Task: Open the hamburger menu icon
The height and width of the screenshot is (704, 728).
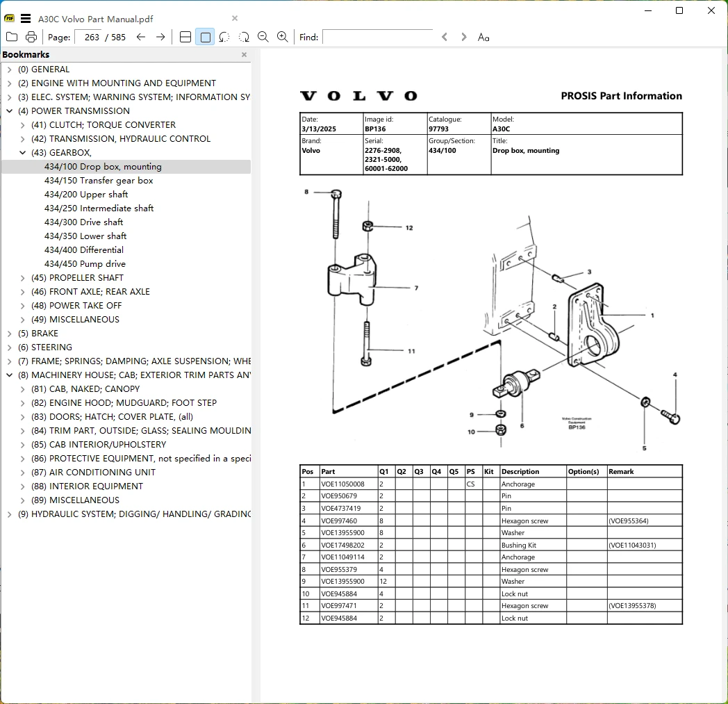Action: point(26,19)
